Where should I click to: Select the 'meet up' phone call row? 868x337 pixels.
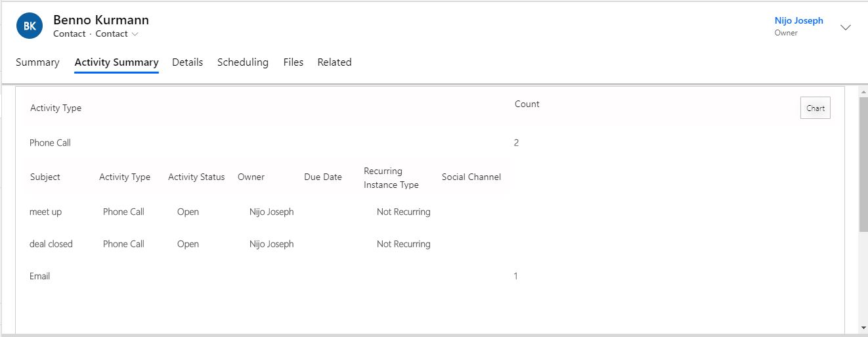(x=45, y=212)
